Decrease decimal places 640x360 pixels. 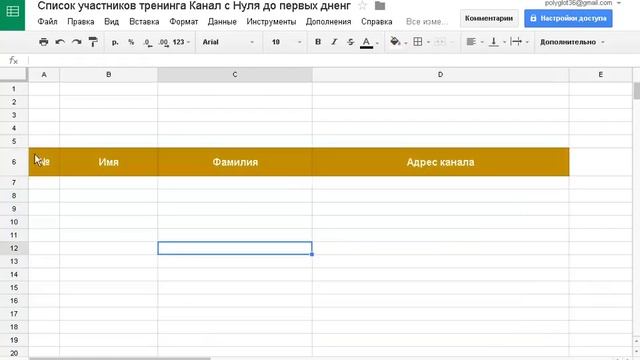pyautogui.click(x=148, y=42)
